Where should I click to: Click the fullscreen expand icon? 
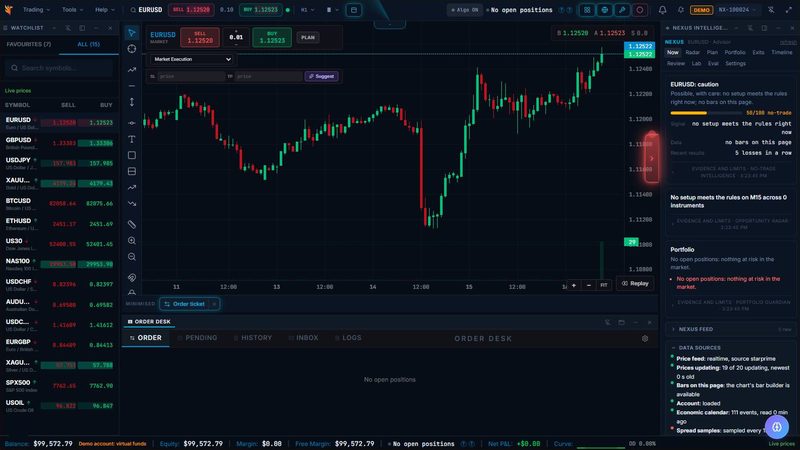789,10
